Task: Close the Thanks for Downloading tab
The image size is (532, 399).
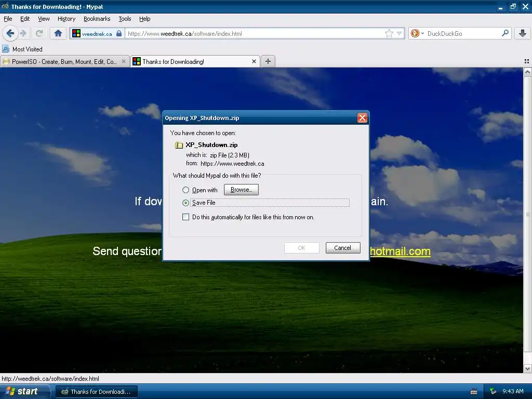Action: [254, 61]
